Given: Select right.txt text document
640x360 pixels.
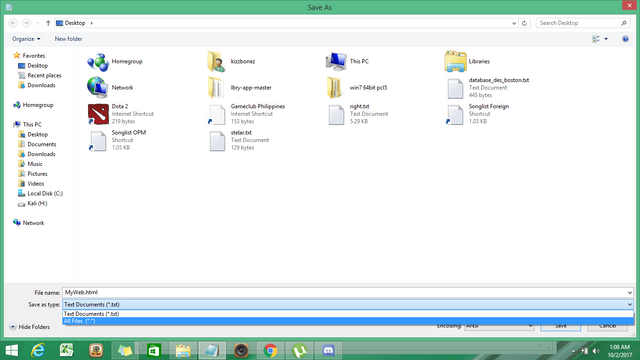Looking at the screenshot, I should [358, 114].
